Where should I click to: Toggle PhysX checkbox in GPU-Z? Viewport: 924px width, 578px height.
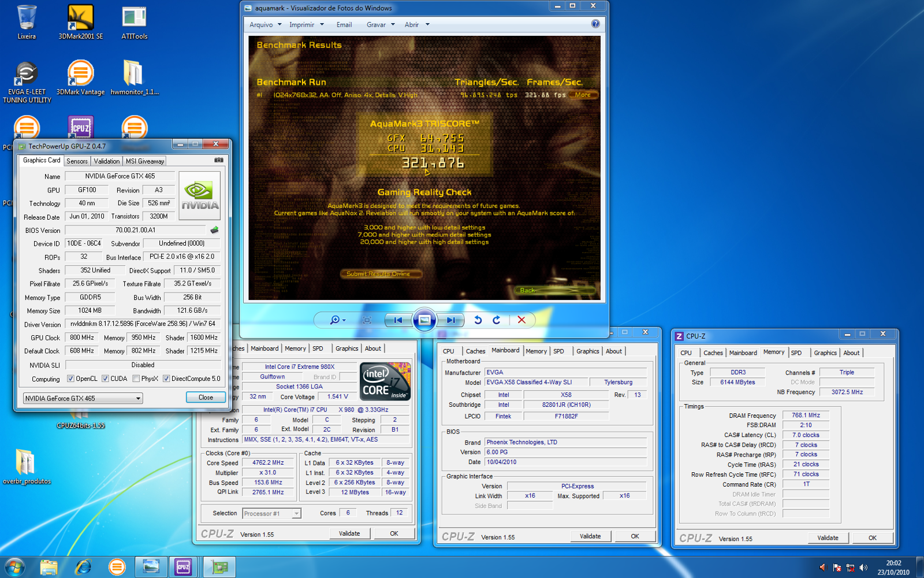coord(136,379)
